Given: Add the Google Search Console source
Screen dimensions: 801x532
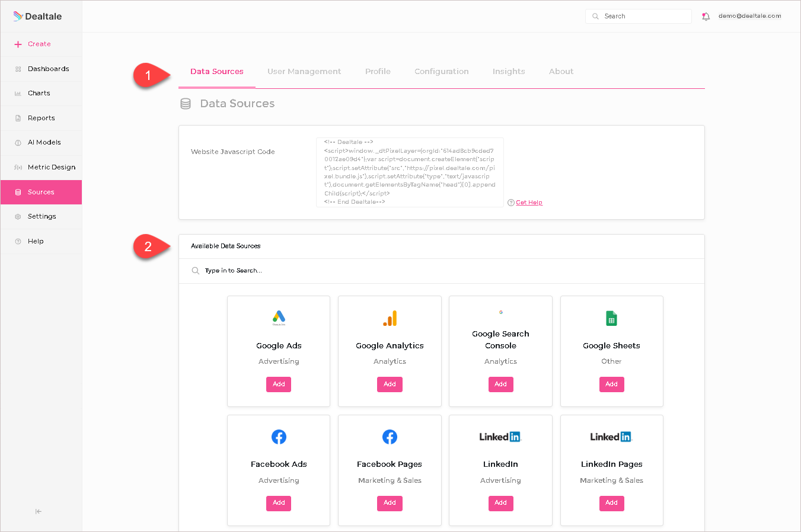Looking at the screenshot, I should [x=500, y=384].
